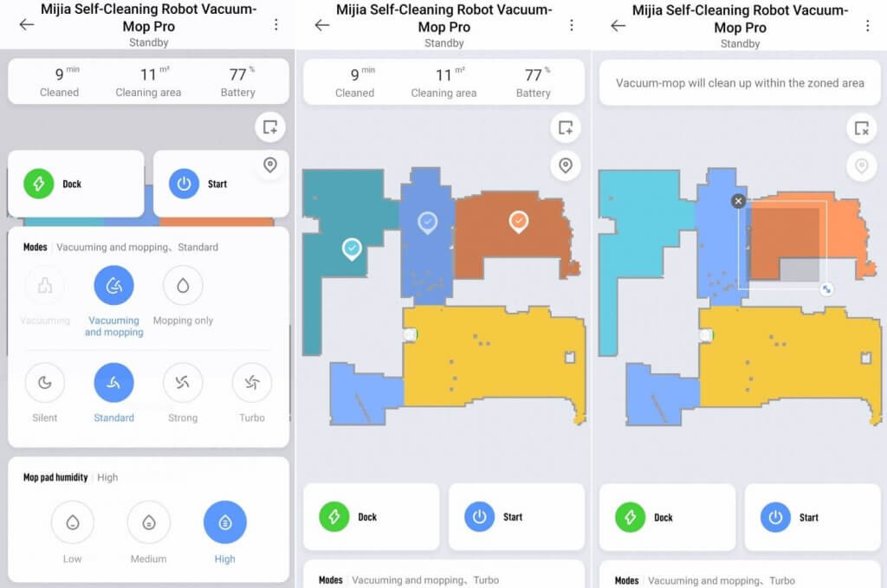Tap zone-add icon on the middle screen
The height and width of the screenshot is (588, 887).
[x=565, y=128]
